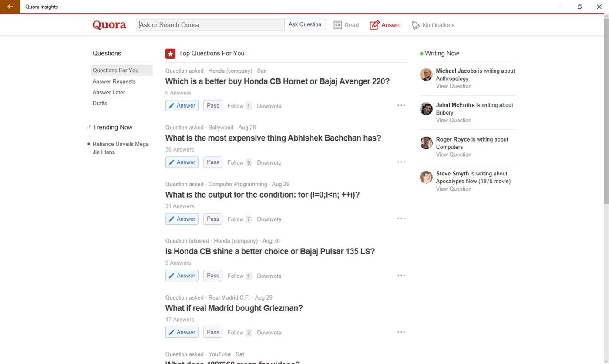Open the Quora logo home link
609x364 pixels.
[109, 25]
